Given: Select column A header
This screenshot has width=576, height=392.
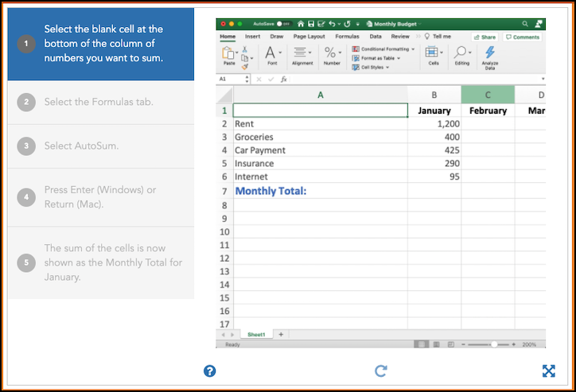Looking at the screenshot, I should pos(321,95).
